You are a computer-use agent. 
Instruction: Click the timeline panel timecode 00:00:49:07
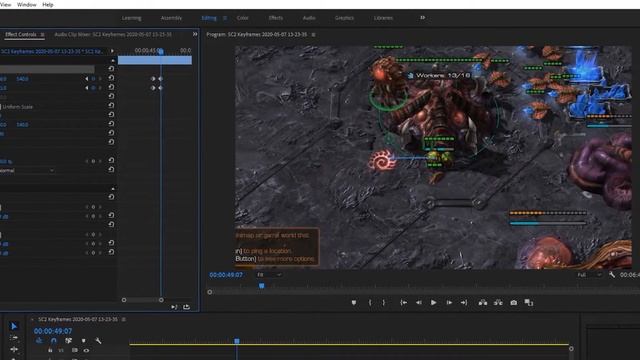click(53, 331)
